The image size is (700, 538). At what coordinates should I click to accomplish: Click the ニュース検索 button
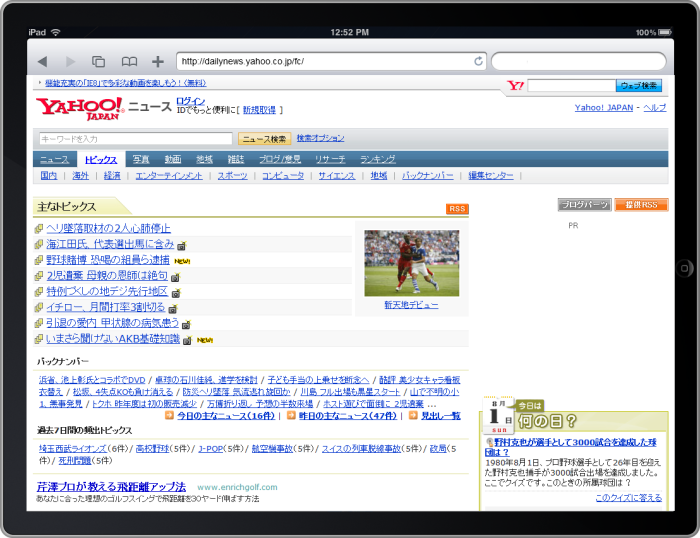(264, 139)
